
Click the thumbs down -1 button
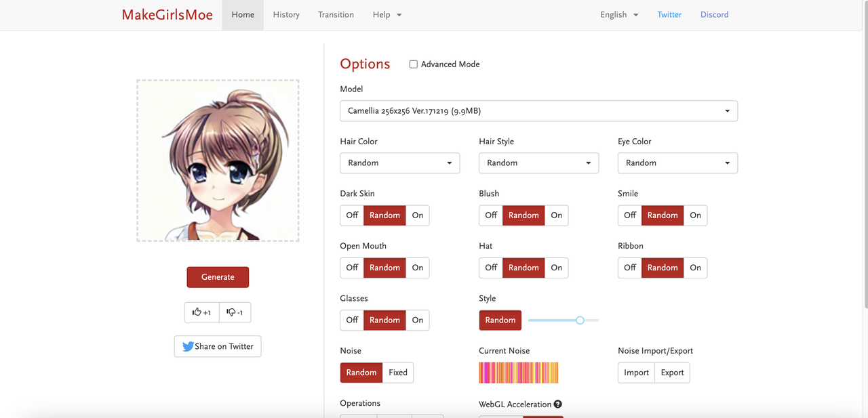click(x=235, y=312)
